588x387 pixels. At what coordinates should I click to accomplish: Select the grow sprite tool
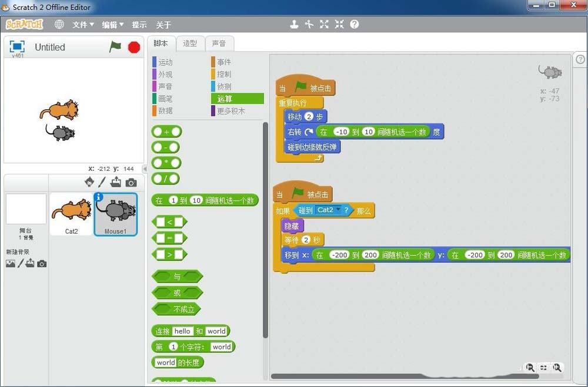click(324, 25)
